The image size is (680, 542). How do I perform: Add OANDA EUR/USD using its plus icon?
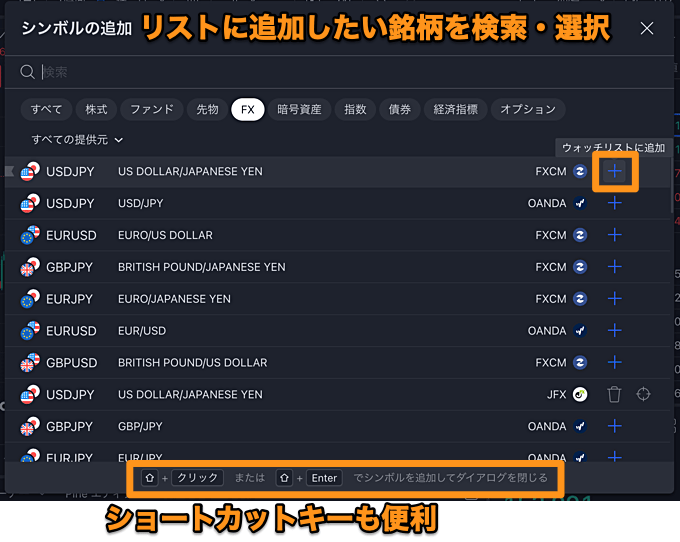[614, 330]
